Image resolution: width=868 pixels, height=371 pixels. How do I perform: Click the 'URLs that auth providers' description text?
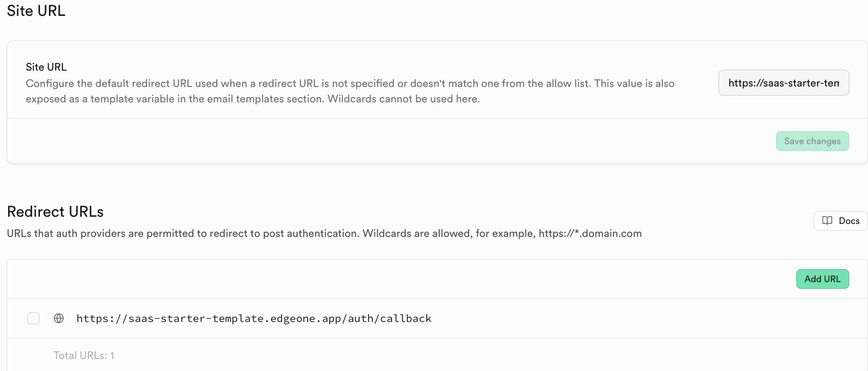pyautogui.click(x=183, y=234)
